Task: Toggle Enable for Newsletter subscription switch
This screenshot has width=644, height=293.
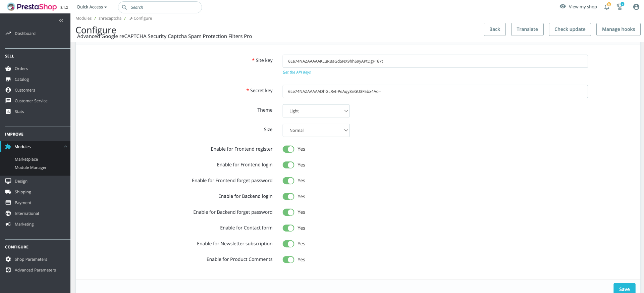Action: (288, 244)
